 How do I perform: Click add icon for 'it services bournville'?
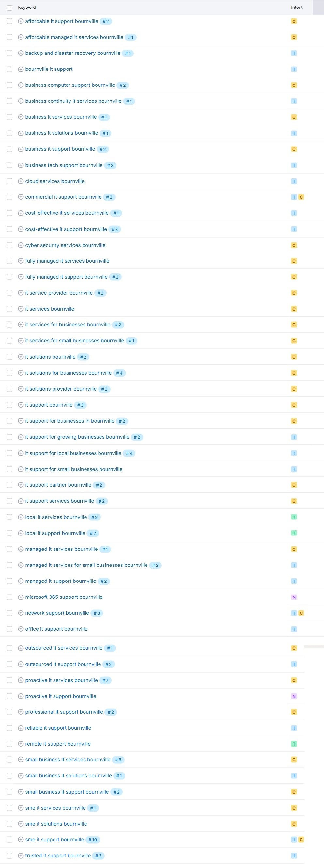[x=21, y=309]
